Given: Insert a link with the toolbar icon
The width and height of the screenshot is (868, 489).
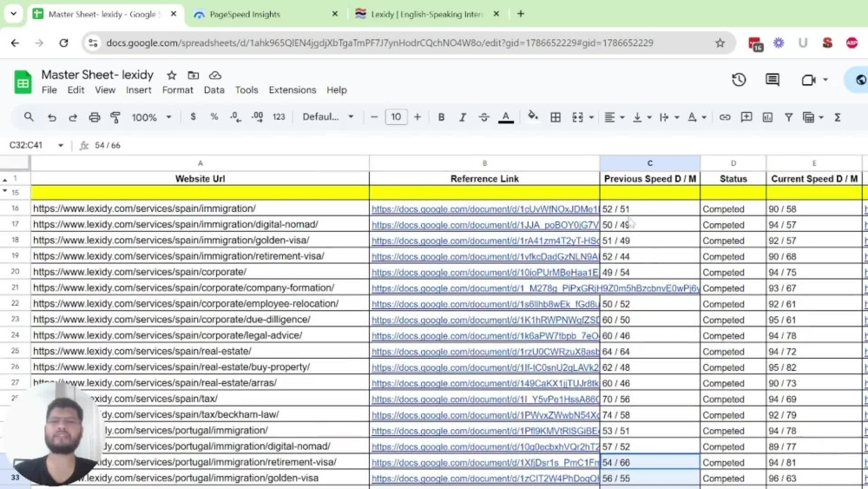Looking at the screenshot, I should tap(725, 117).
